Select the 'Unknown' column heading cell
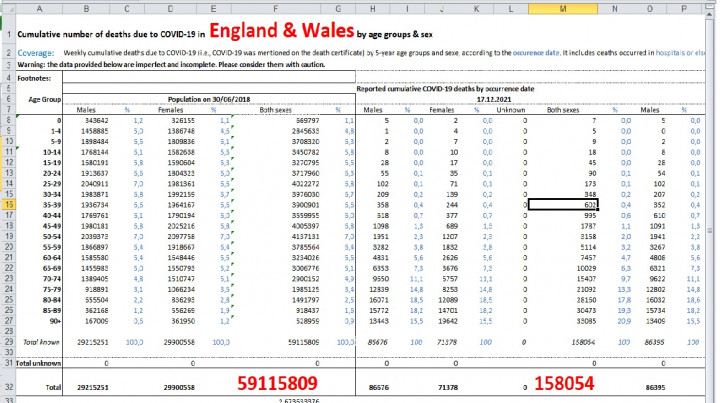This screenshot has width=720, height=403. [x=511, y=110]
